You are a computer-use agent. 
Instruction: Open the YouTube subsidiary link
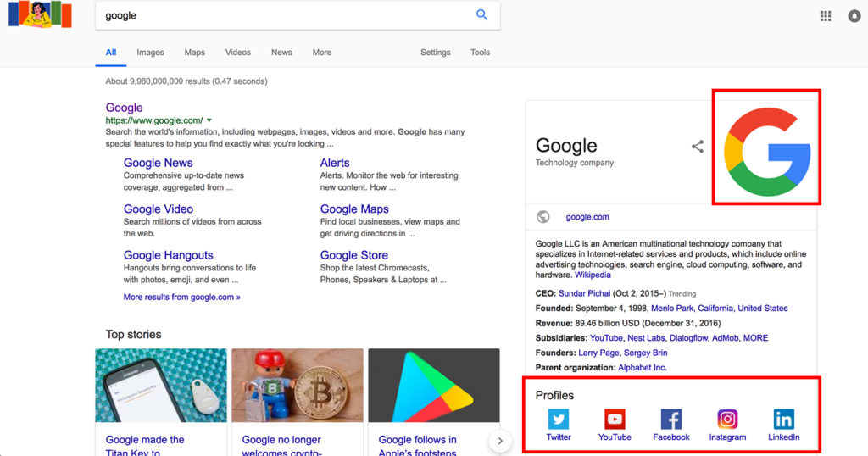(x=605, y=337)
